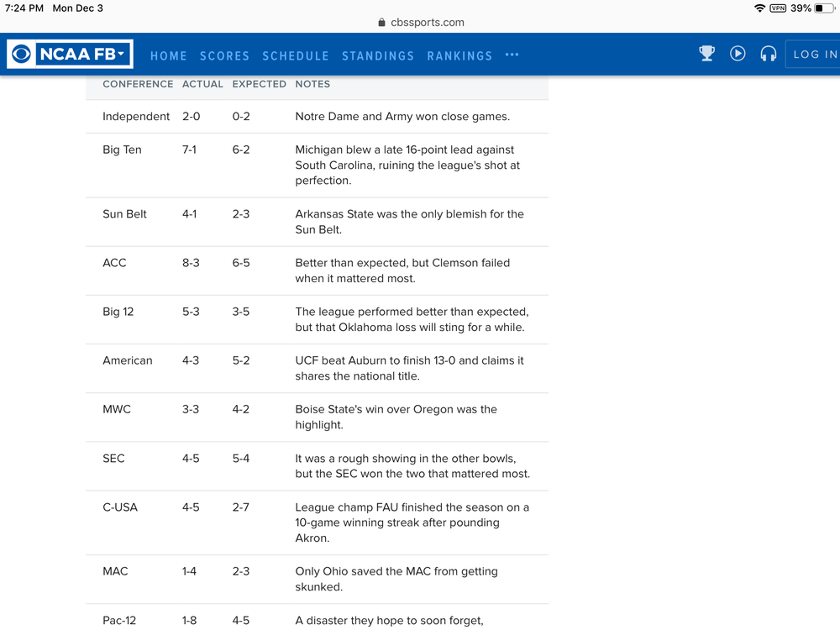Click the note about Notre Dame and Army
Viewport: 840px width, 630px height.
click(402, 116)
